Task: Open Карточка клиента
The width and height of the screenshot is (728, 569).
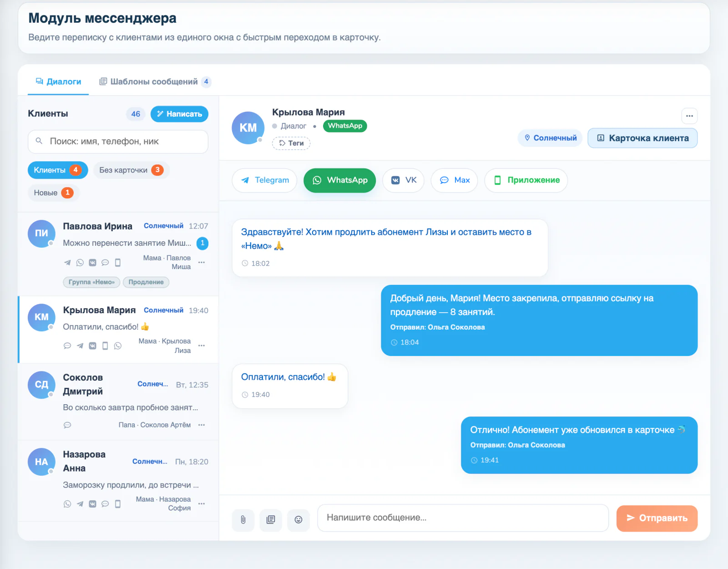Action: pyautogui.click(x=642, y=138)
